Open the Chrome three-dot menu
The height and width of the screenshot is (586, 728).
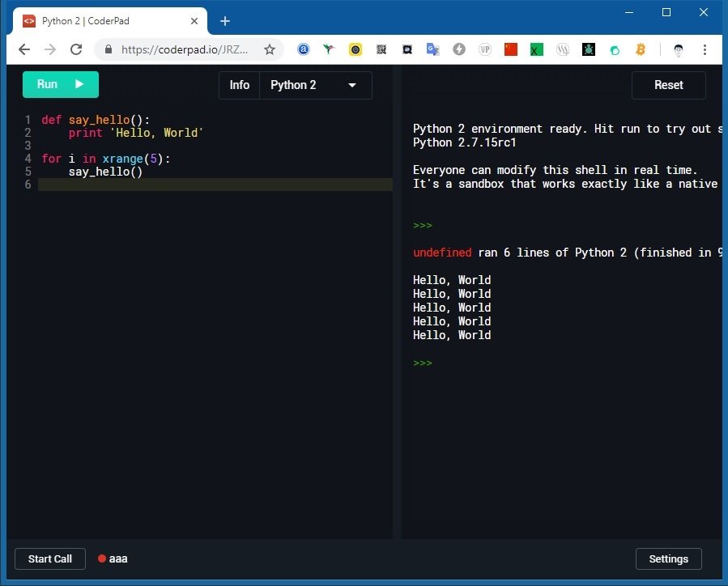click(x=705, y=49)
